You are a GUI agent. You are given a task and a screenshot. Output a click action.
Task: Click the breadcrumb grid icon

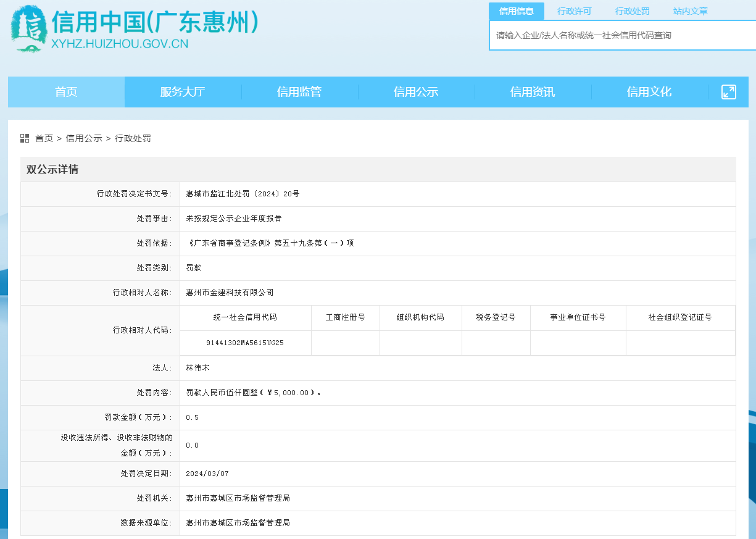tap(25, 138)
